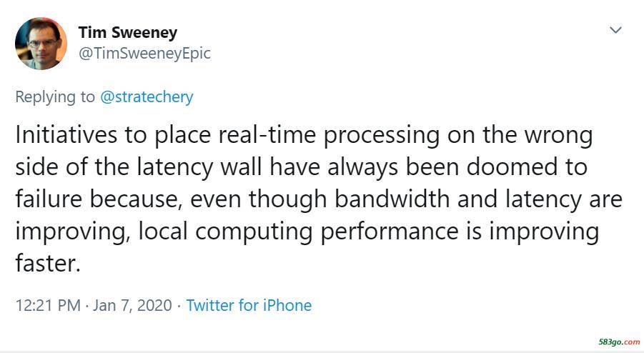Image resolution: width=644 pixels, height=353 pixels.
Task: Click the words 'latency wall' in tweet
Action: click(199, 167)
